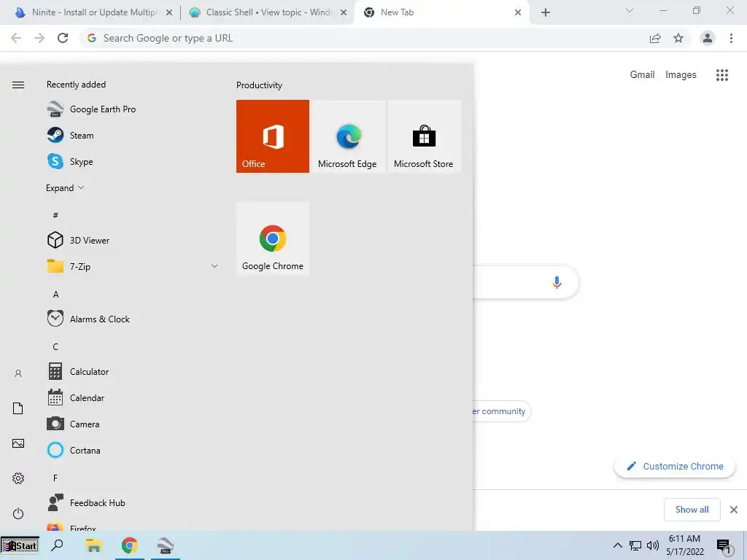Click Show all downloads button
Screen dimensions: 747x560
pos(692,510)
